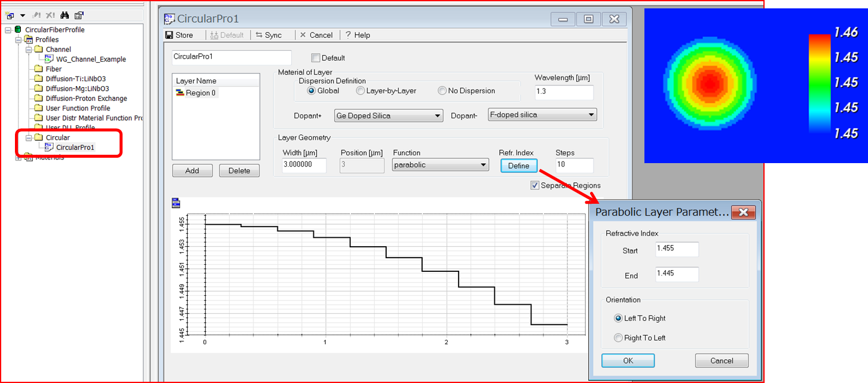Screen dimensions: 868x383
Task: Uncheck the Separate Regions checkbox
Action: 535,185
